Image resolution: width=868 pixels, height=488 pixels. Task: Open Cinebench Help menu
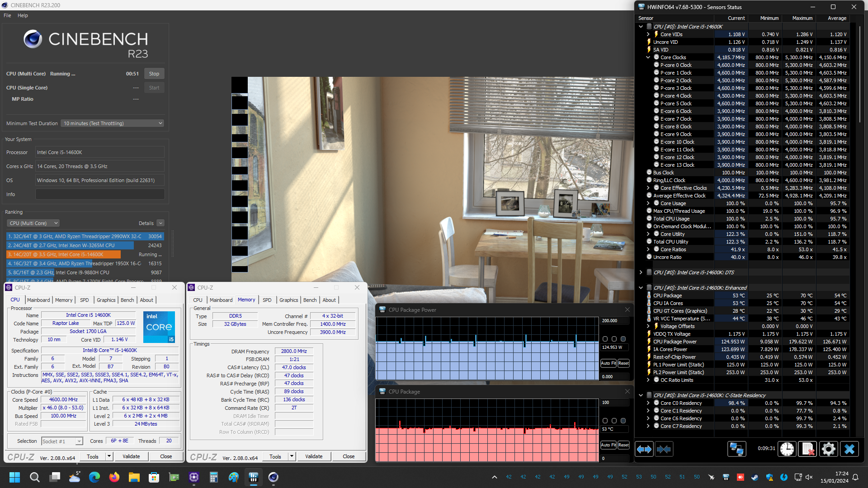23,15
